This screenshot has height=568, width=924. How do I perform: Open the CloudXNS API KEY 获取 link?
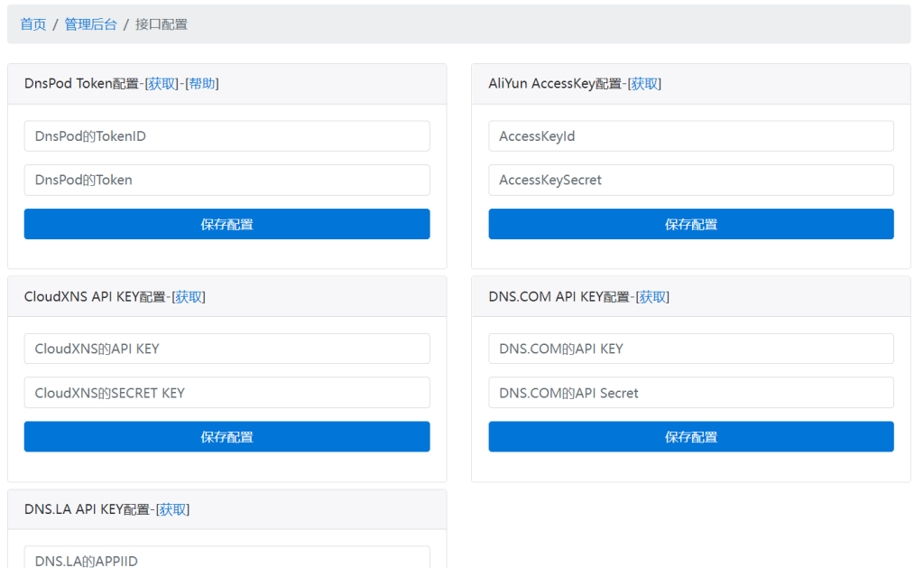pos(189,297)
